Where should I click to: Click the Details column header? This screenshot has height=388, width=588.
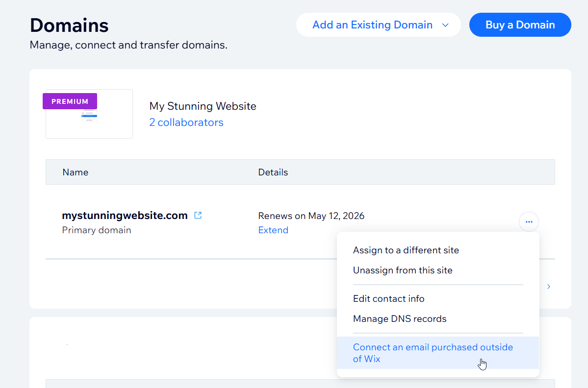click(x=273, y=172)
